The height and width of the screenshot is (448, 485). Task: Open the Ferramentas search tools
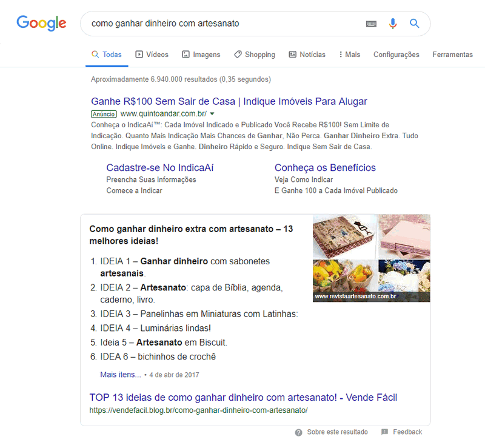pyautogui.click(x=452, y=55)
